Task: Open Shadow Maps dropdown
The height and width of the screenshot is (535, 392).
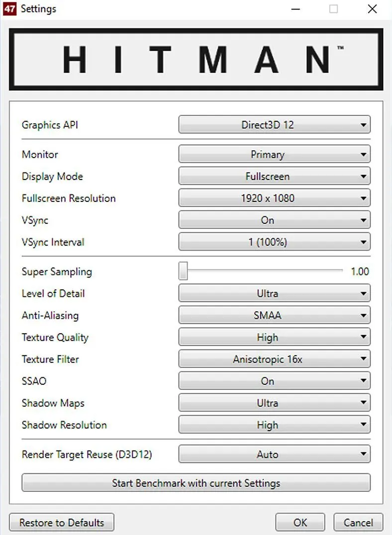Action: point(274,403)
